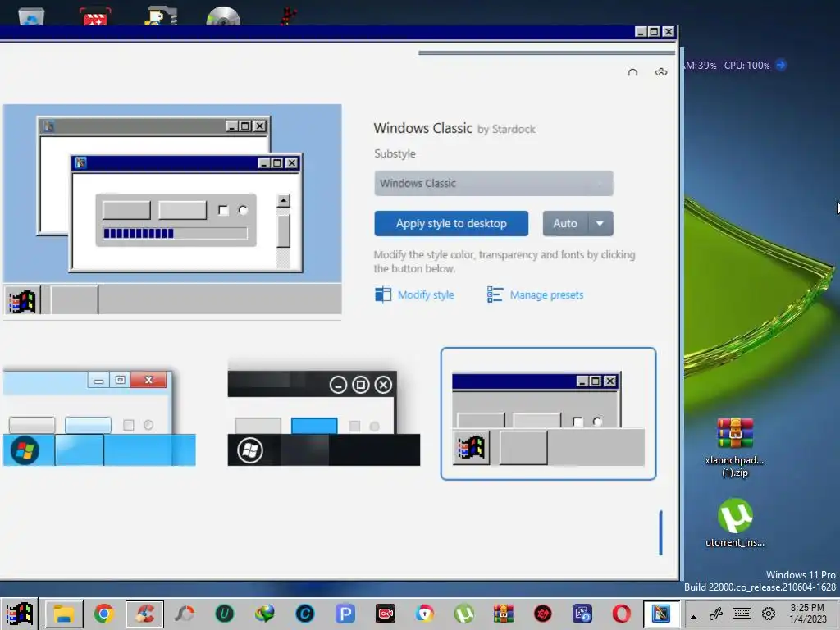Open the clock showing 8:25 PM

coord(807,614)
